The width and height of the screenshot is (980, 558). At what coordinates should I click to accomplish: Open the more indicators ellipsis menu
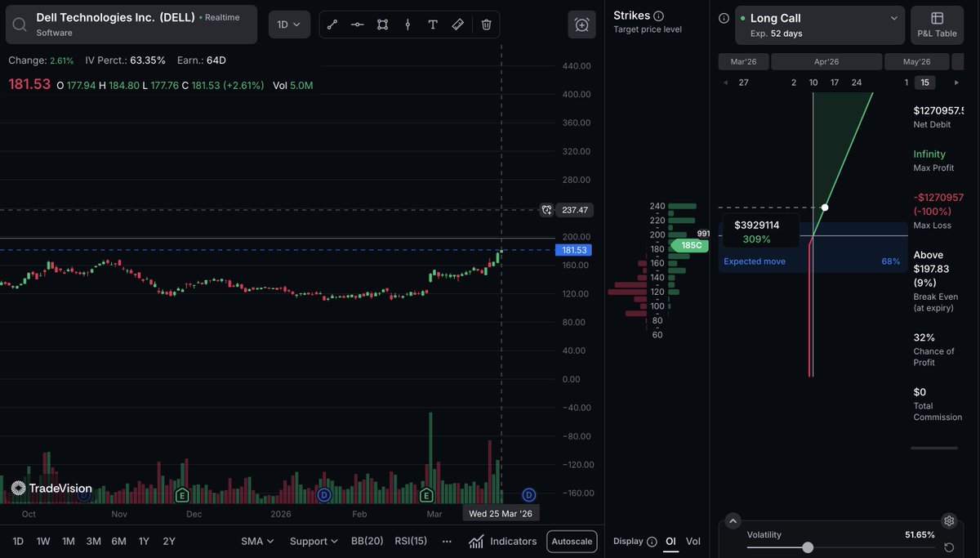447,541
